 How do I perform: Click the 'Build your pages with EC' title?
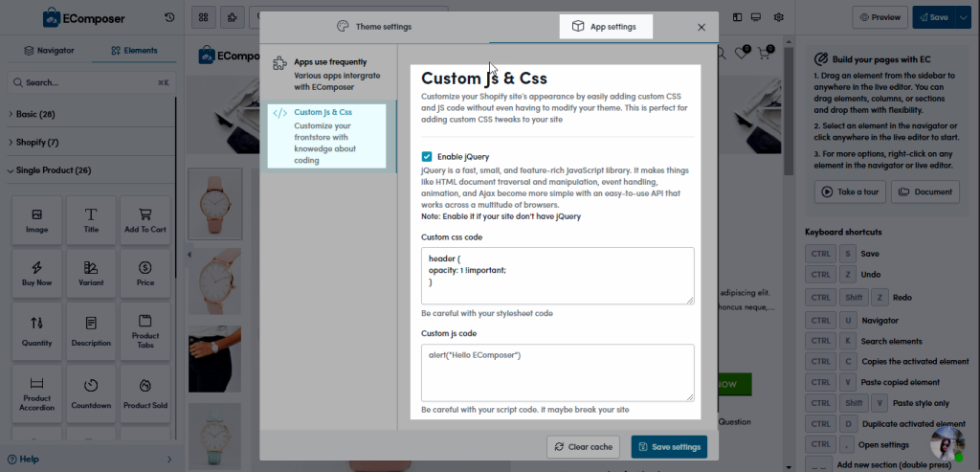[881, 59]
